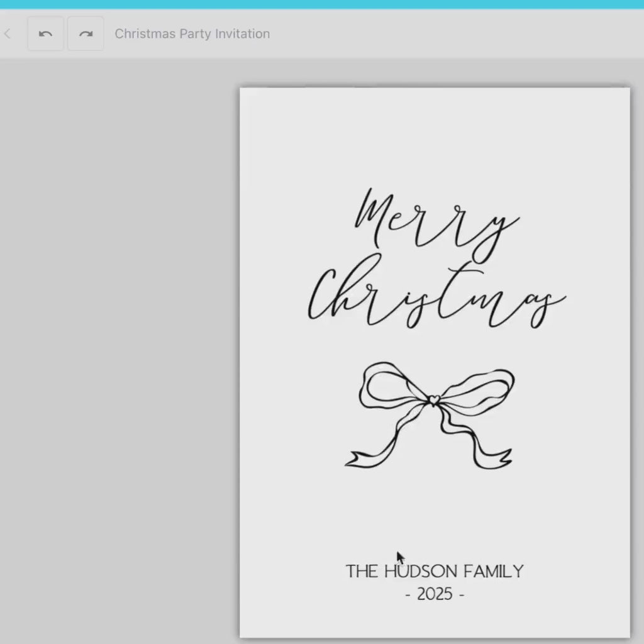Click the Christmas Party Invitation title to rename it
Screen dimensions: 644x644
pyautogui.click(x=191, y=33)
